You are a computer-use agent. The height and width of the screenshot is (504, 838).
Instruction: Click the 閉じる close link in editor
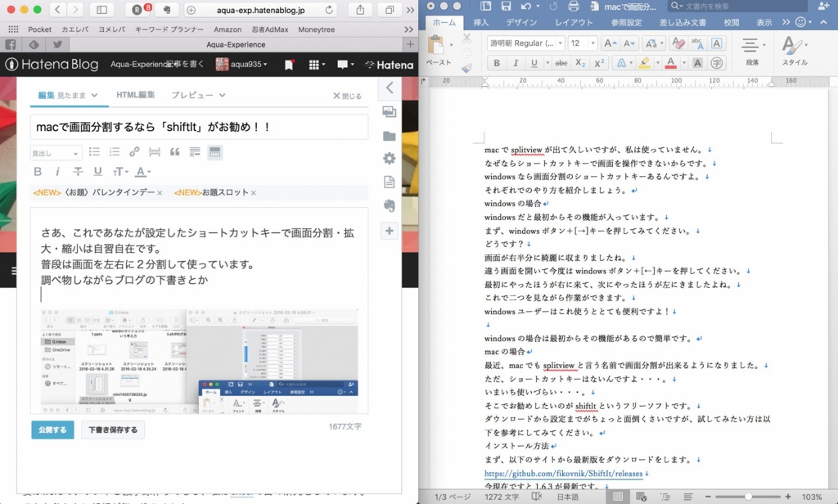347,96
